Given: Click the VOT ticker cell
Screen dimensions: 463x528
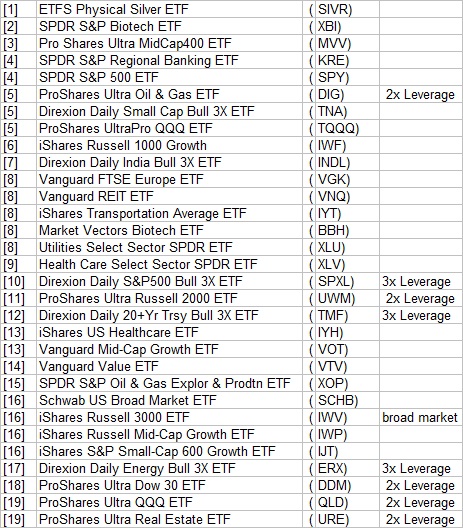Looking at the screenshot, I should [347, 349].
